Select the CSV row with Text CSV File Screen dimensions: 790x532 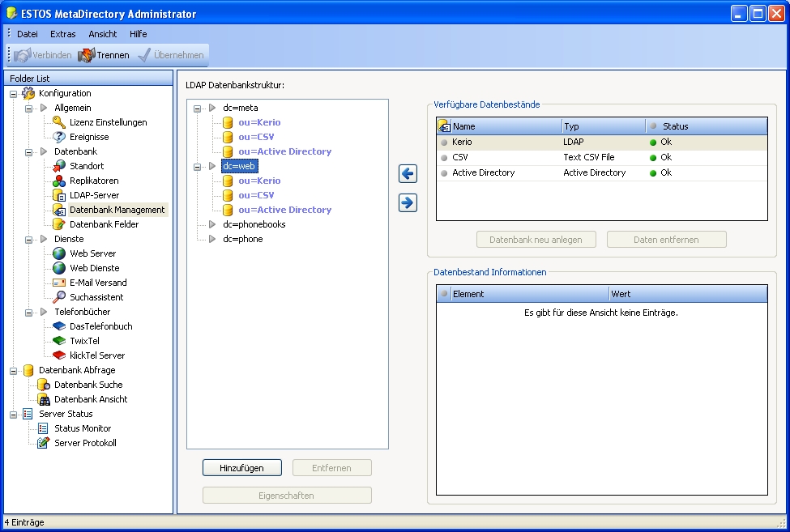pos(601,158)
